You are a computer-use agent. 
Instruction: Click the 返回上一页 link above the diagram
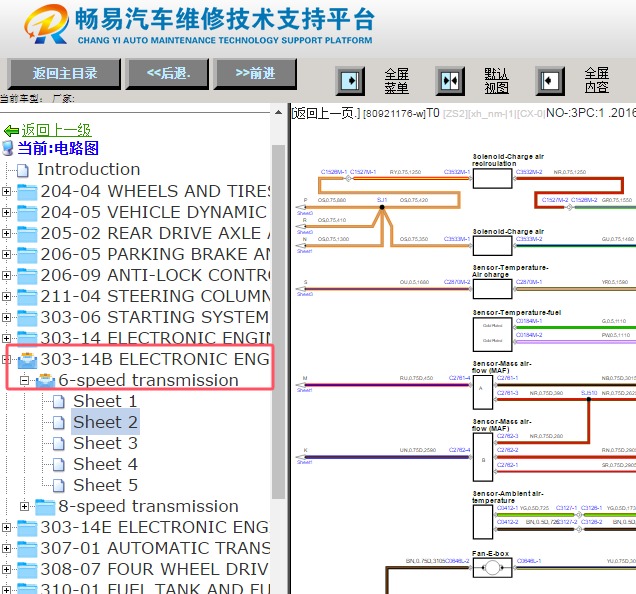tap(326, 113)
